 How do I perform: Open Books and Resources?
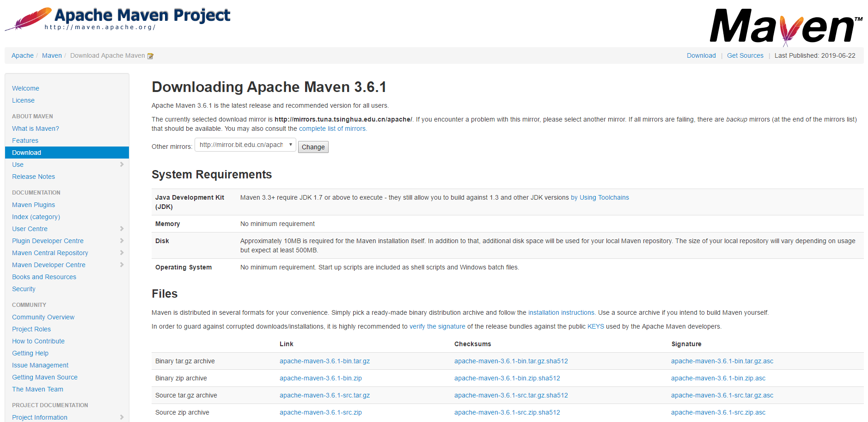(x=44, y=277)
